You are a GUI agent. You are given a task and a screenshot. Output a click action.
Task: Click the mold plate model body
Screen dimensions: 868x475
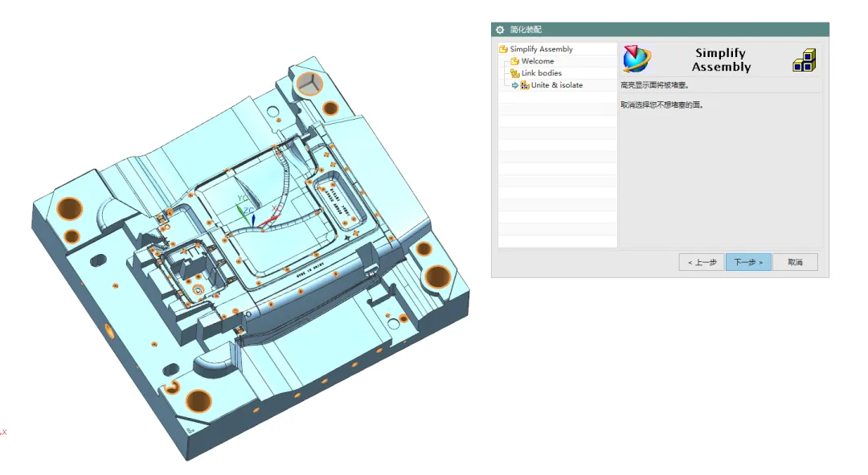coord(250,257)
